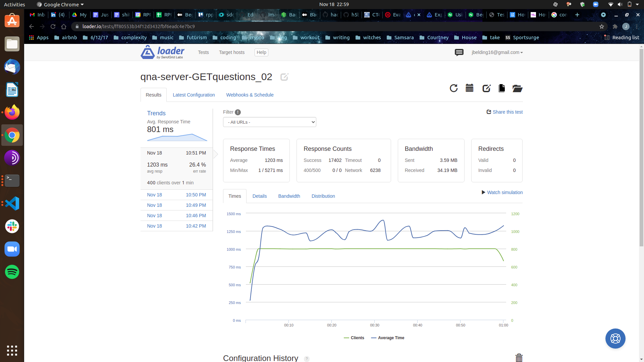
Task: Edit the test via pencil-square icon
Action: [x=486, y=88]
